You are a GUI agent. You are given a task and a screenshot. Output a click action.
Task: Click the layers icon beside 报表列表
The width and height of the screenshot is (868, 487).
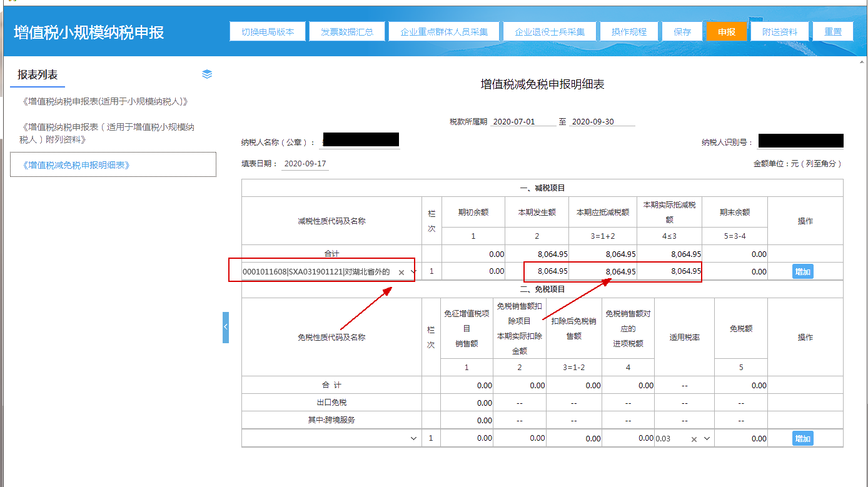[x=207, y=74]
